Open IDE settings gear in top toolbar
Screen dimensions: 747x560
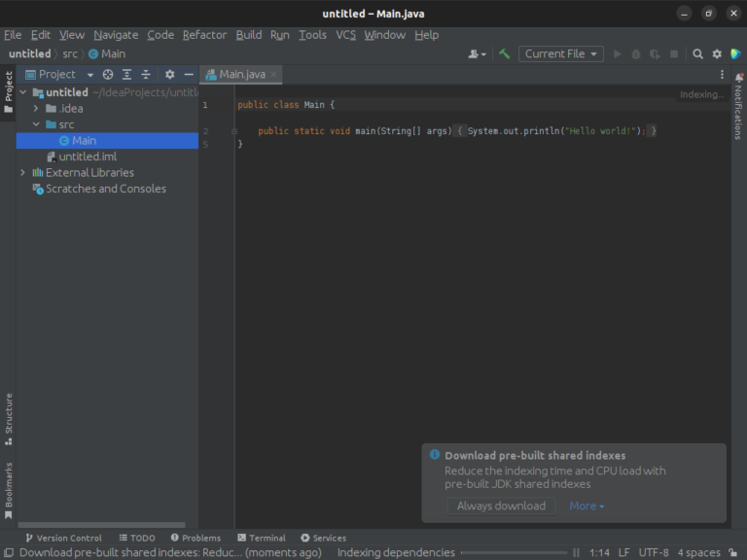coord(717,53)
